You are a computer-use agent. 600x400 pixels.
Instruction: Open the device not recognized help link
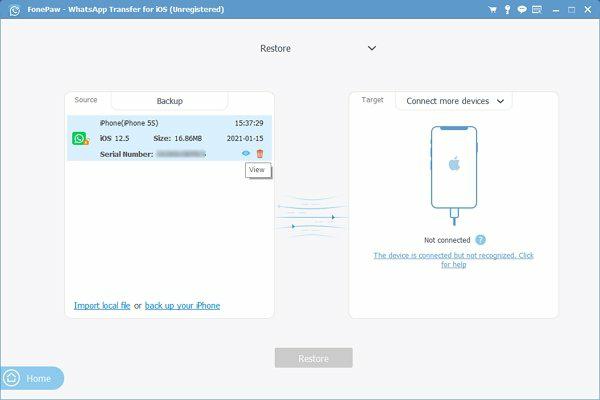pyautogui.click(x=453, y=260)
